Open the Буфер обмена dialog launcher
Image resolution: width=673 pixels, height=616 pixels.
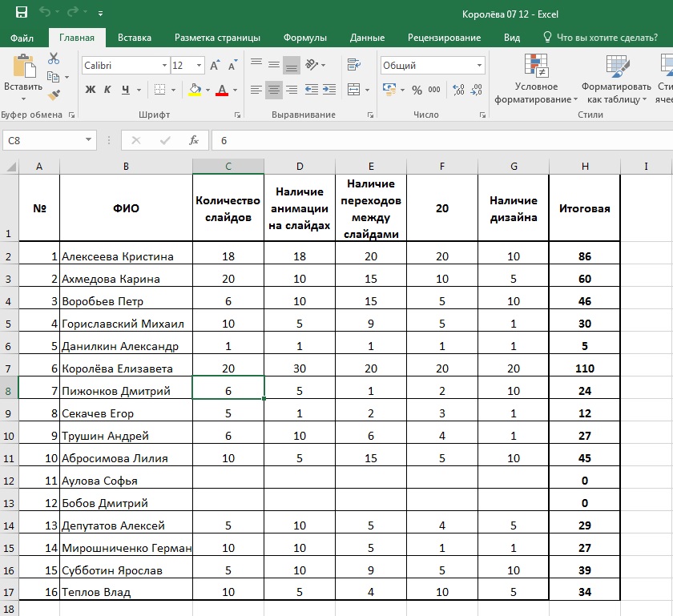click(x=71, y=115)
